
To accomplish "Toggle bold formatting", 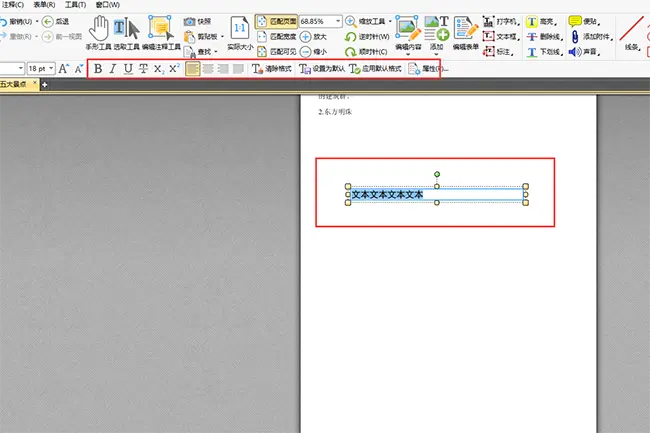I will (98, 68).
